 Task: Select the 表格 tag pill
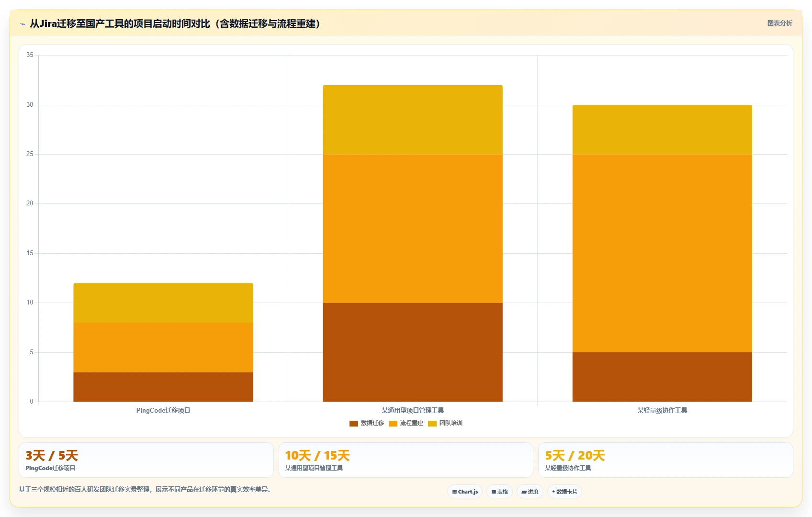coord(499,492)
